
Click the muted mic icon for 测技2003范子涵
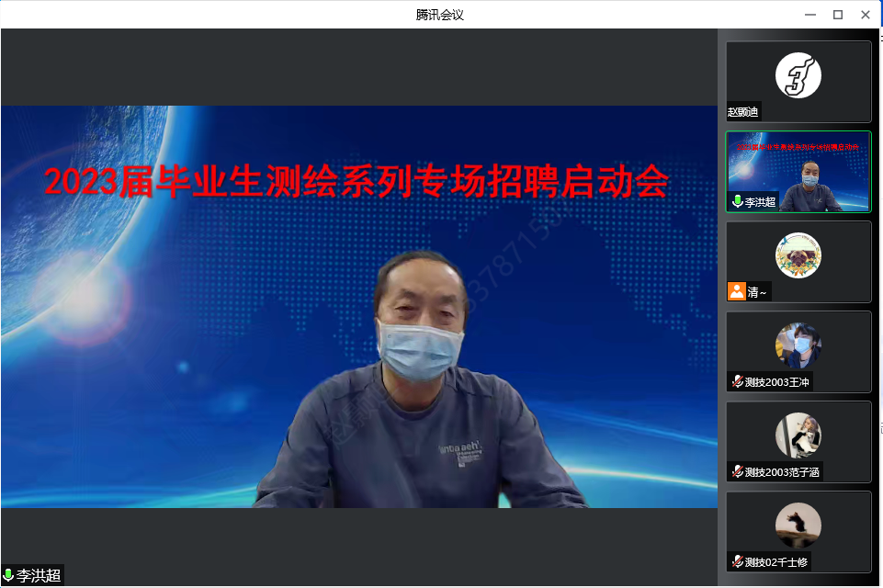(x=736, y=472)
